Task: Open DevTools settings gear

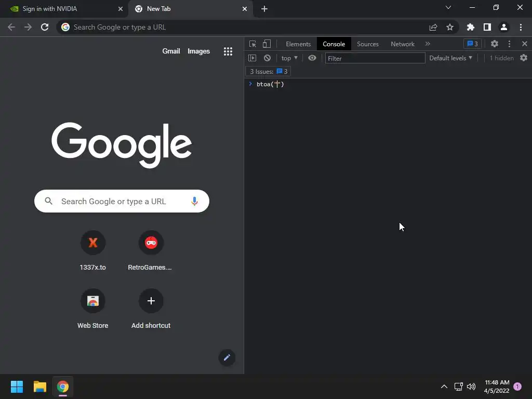Action: [x=495, y=44]
